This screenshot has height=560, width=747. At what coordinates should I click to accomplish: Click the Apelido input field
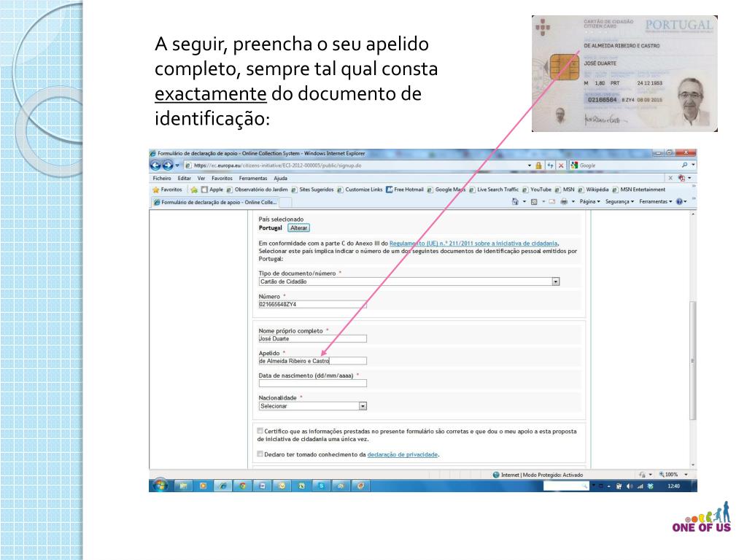312,361
